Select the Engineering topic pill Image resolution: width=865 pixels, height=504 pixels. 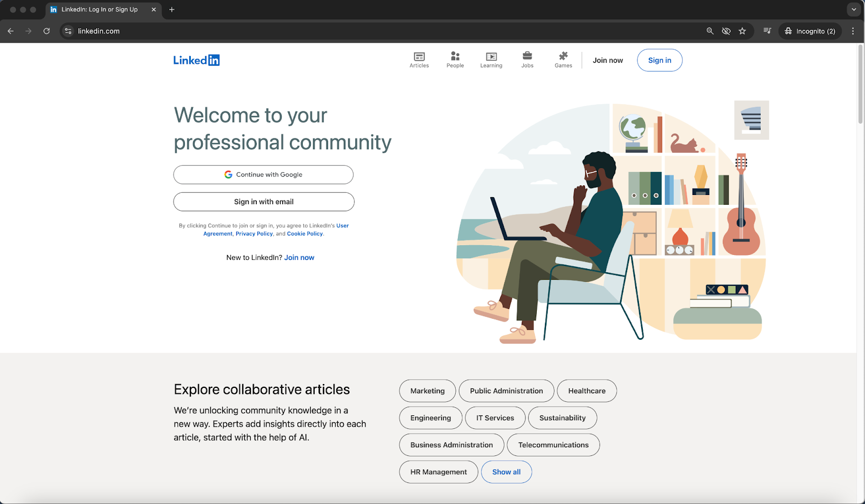click(x=431, y=418)
